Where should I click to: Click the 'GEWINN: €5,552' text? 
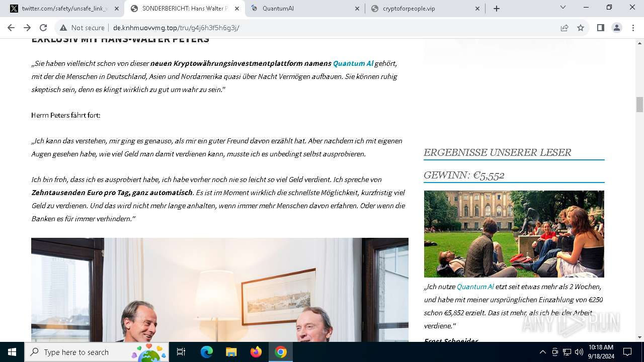tap(464, 175)
